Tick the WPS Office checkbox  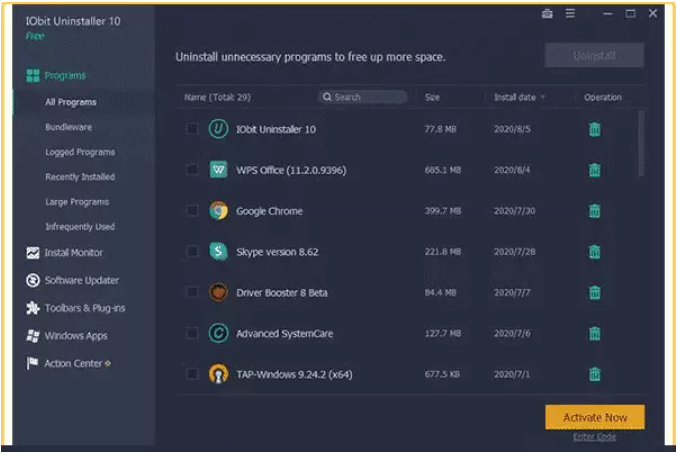[192, 170]
